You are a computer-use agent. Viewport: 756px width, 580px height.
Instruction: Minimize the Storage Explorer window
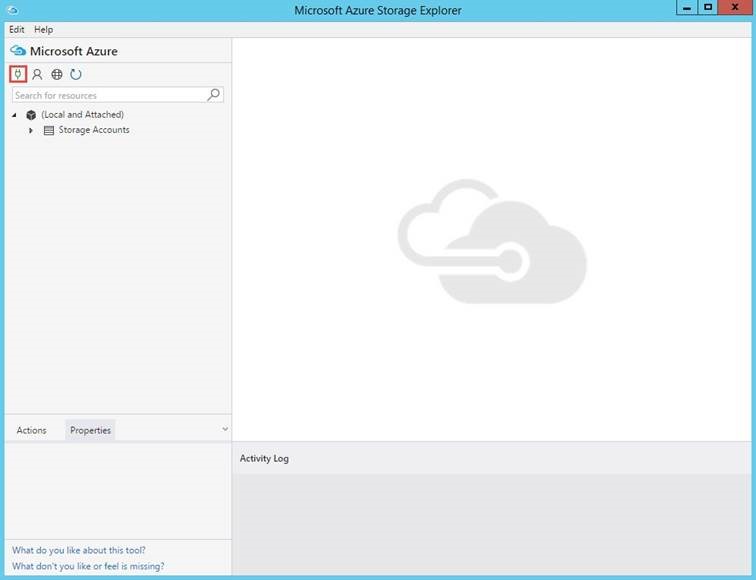[x=687, y=7]
